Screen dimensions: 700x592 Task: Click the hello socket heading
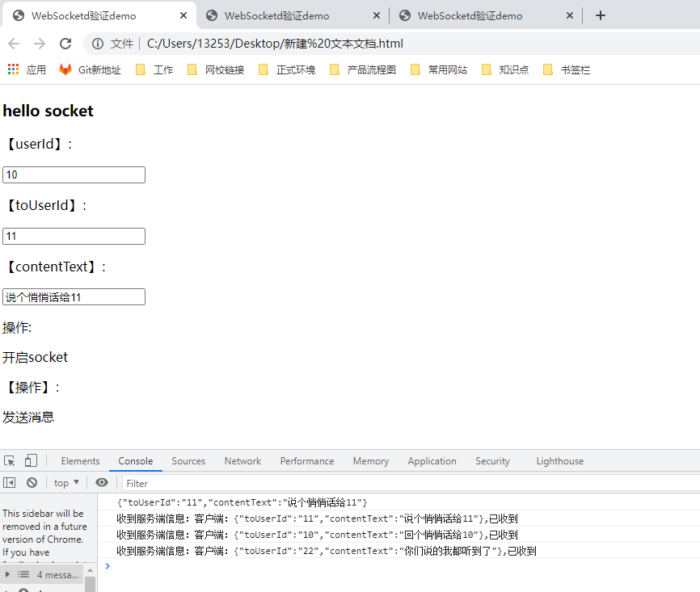[x=48, y=111]
